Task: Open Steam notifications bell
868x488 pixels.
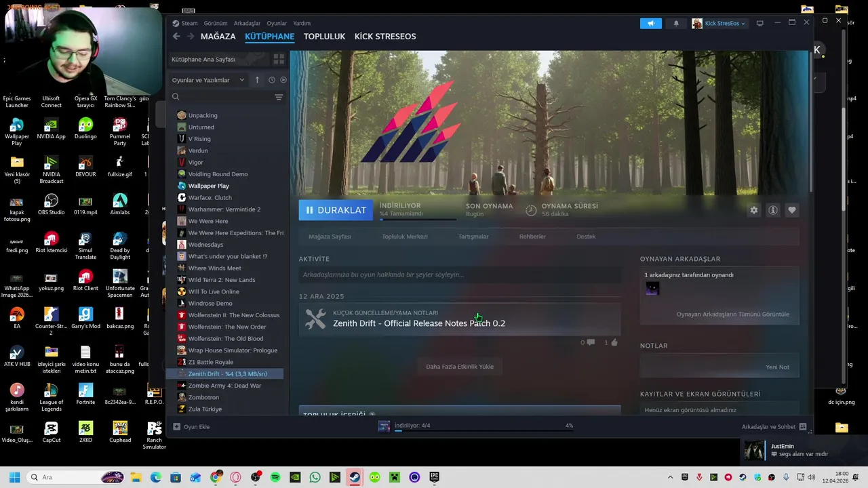Action: pos(676,23)
